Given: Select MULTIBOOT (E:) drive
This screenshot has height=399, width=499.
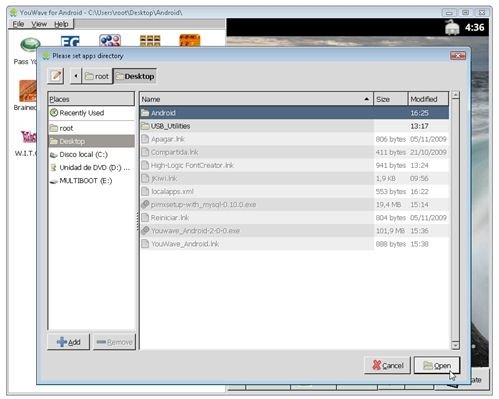Looking at the screenshot, I should [x=91, y=181].
